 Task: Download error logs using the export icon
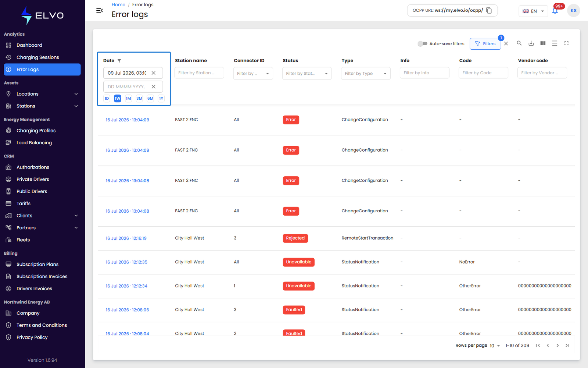[x=531, y=43]
